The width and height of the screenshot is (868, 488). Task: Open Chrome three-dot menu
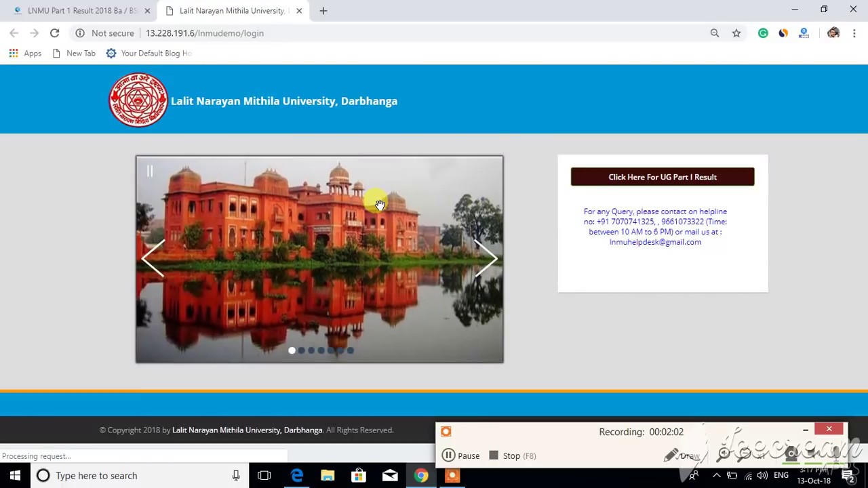pos(854,33)
